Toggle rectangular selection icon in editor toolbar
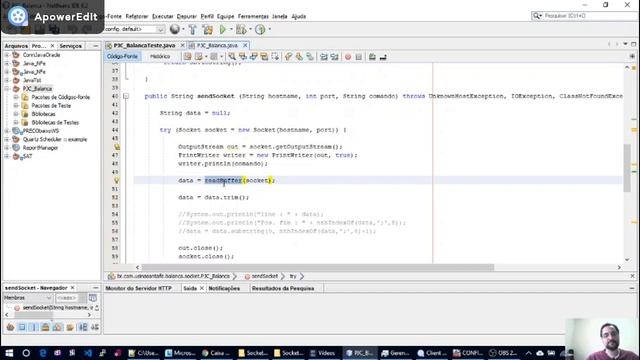 point(275,57)
